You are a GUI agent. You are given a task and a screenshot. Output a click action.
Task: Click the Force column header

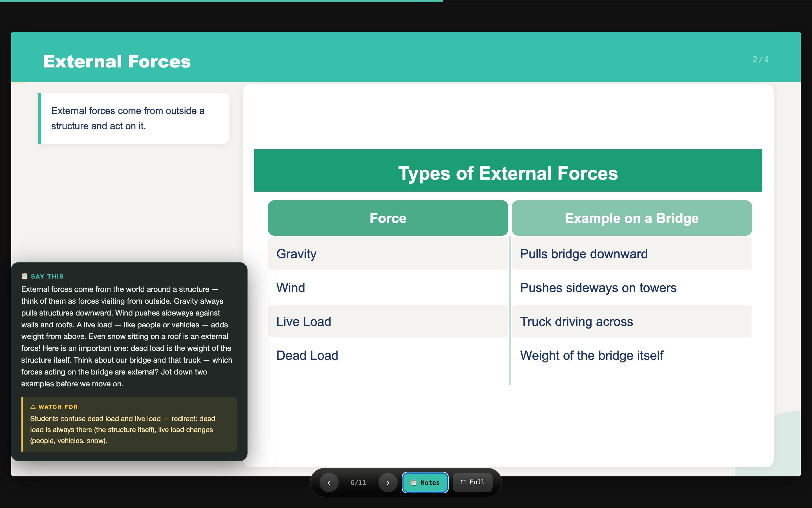(x=388, y=218)
